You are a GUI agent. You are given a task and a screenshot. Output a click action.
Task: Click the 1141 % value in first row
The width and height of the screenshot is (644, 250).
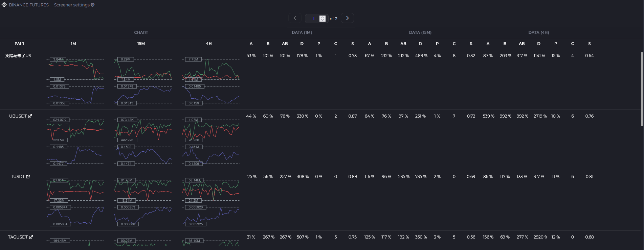539,55
